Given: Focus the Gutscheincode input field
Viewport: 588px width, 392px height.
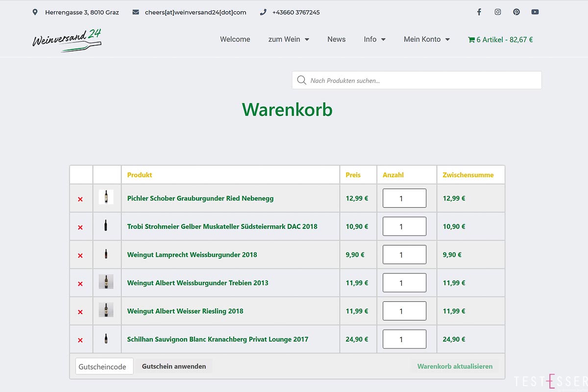Looking at the screenshot, I should [104, 366].
